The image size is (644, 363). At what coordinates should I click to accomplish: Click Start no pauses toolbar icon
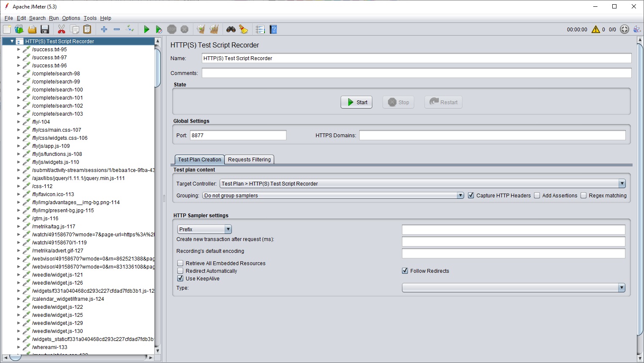coord(159,29)
